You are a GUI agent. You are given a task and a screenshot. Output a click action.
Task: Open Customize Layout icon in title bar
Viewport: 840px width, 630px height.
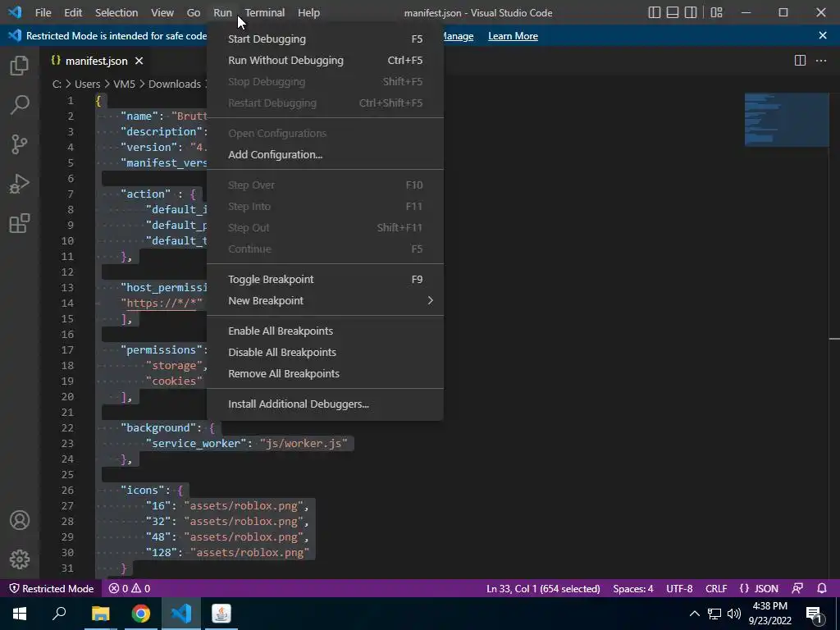coord(716,12)
